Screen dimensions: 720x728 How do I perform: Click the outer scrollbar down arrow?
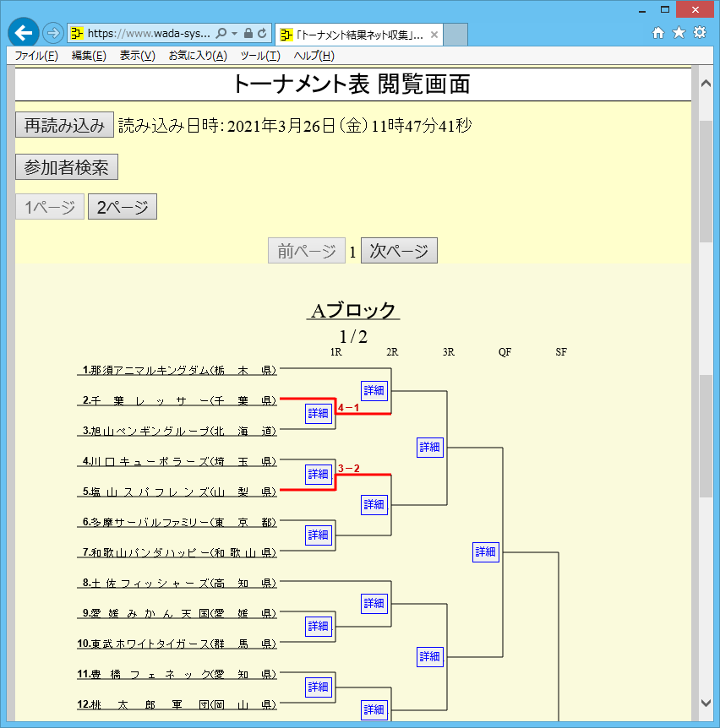706,703
